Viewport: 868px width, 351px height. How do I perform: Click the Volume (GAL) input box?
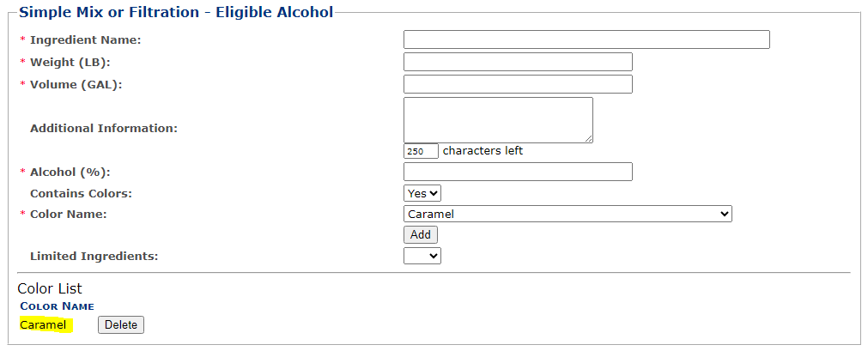tap(518, 84)
